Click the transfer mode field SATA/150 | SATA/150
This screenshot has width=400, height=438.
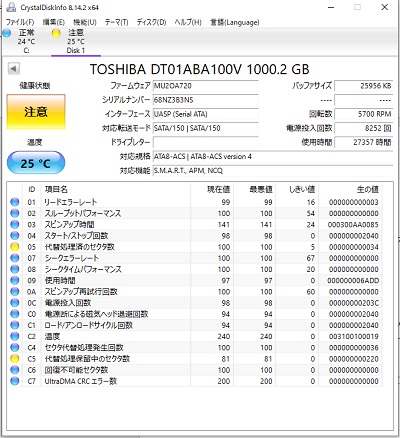pos(206,128)
